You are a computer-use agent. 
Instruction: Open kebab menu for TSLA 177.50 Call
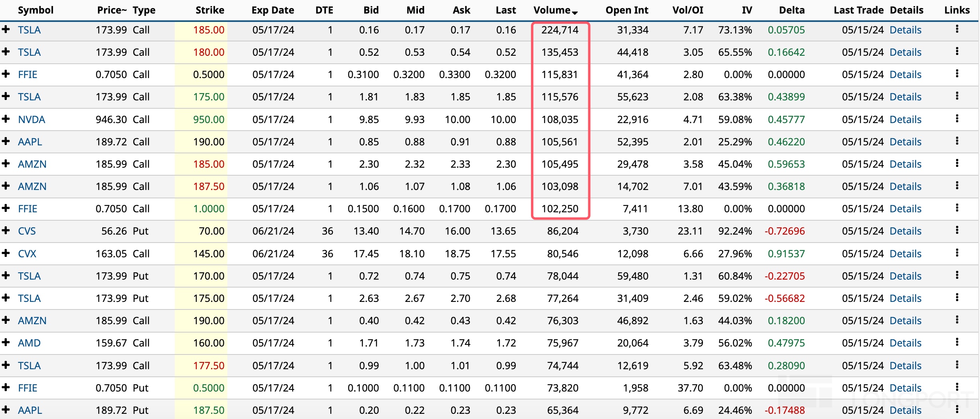[957, 365]
